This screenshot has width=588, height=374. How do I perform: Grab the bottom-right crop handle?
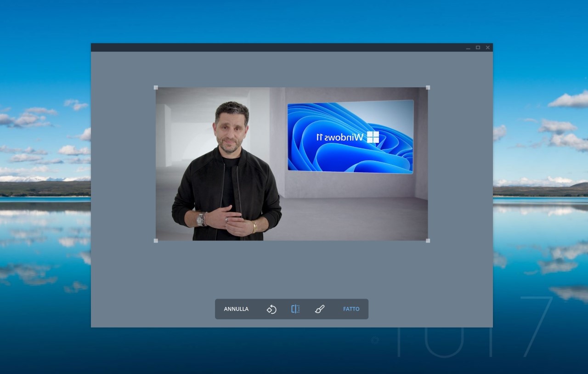428,241
